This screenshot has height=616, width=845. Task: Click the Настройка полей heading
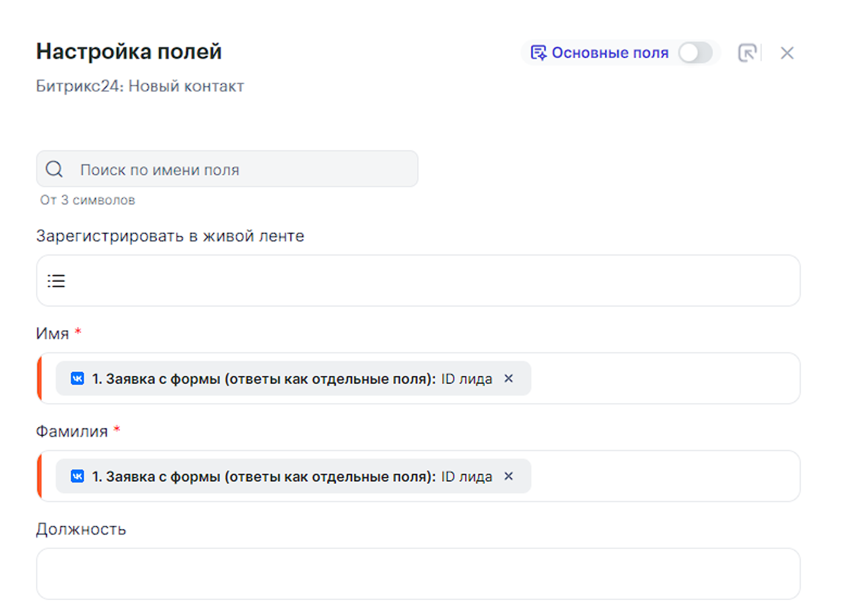coord(129,52)
